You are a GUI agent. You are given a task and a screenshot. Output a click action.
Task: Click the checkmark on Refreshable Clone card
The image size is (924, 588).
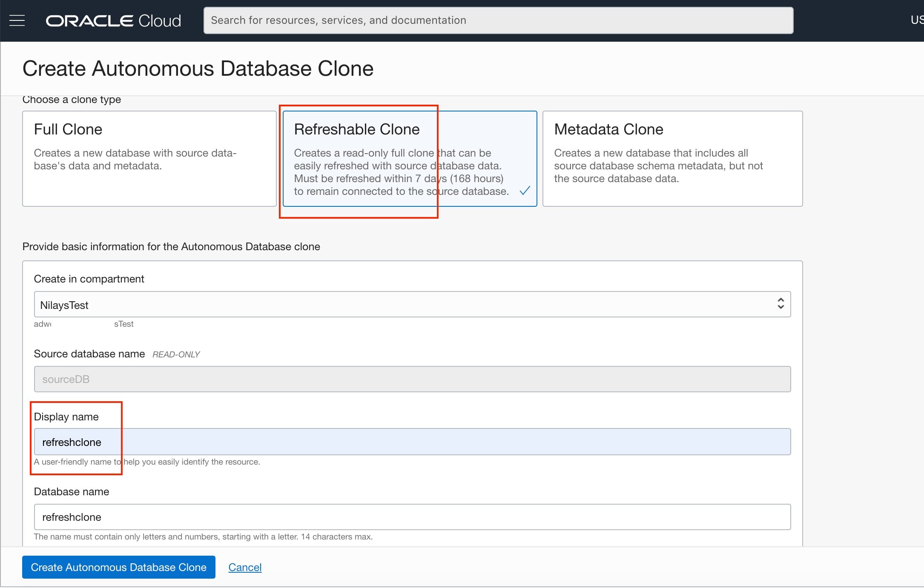525,191
